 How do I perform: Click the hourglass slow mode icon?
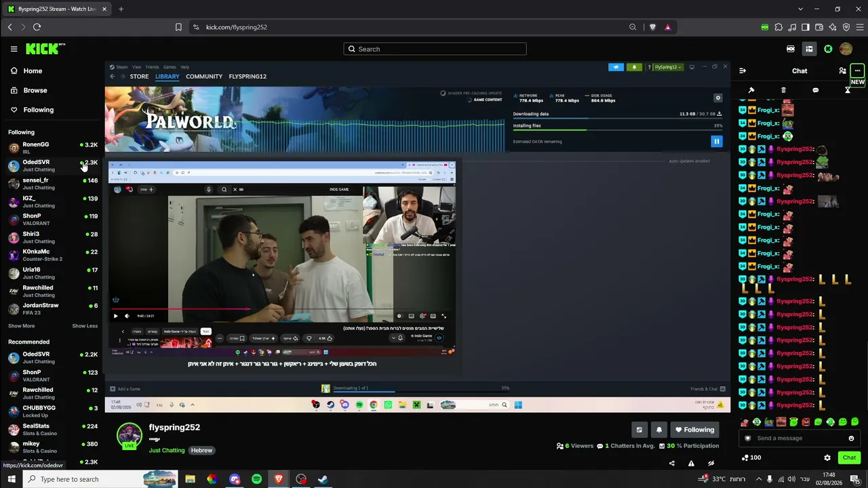tap(848, 90)
